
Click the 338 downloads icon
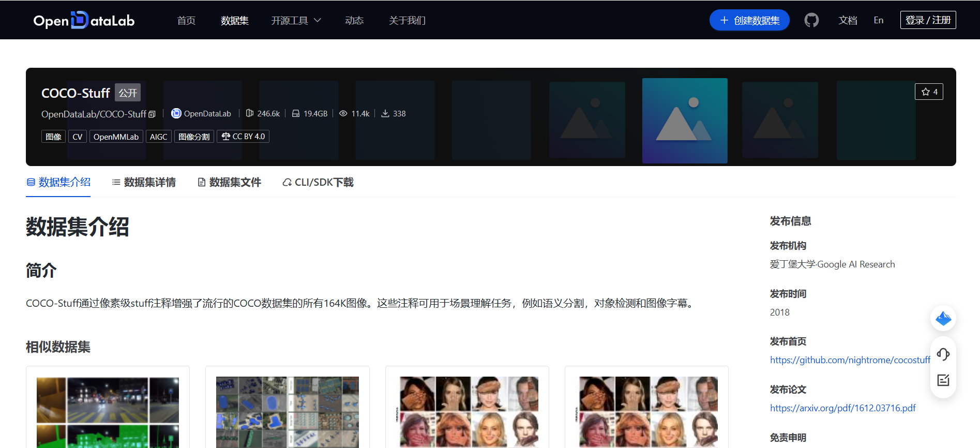click(x=385, y=113)
